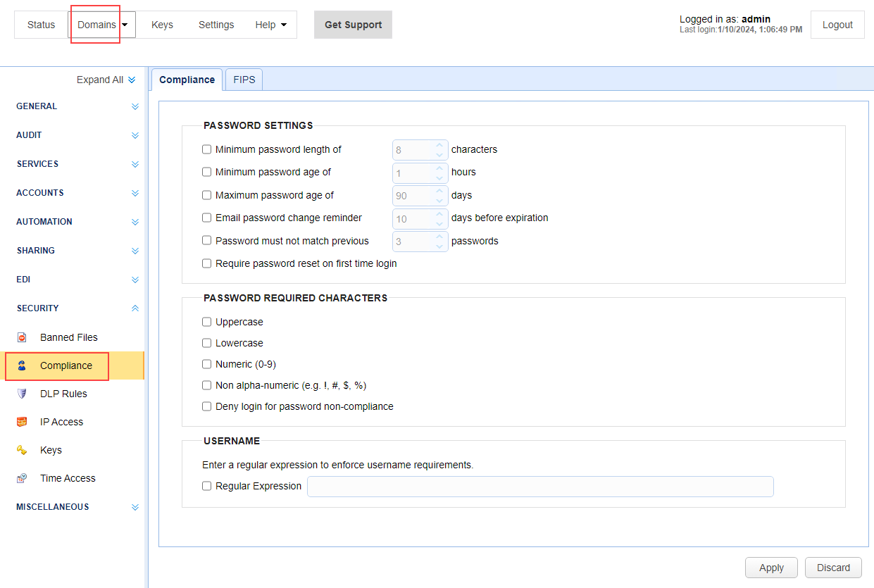Toggle Require password reset on first login
The width and height of the screenshot is (874, 588).
207,263
